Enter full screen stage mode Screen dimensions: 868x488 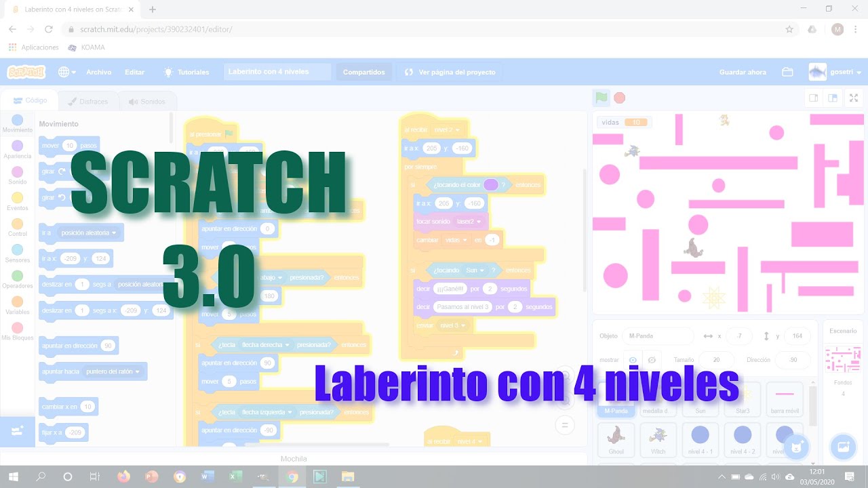click(854, 98)
